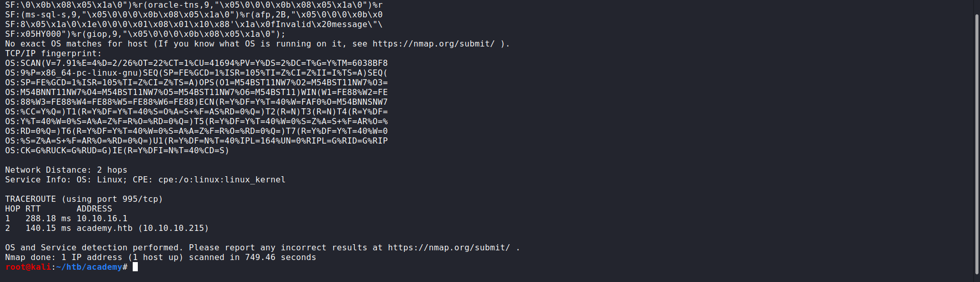
Task: Click the red root@kali prompt text
Action: coord(28,267)
